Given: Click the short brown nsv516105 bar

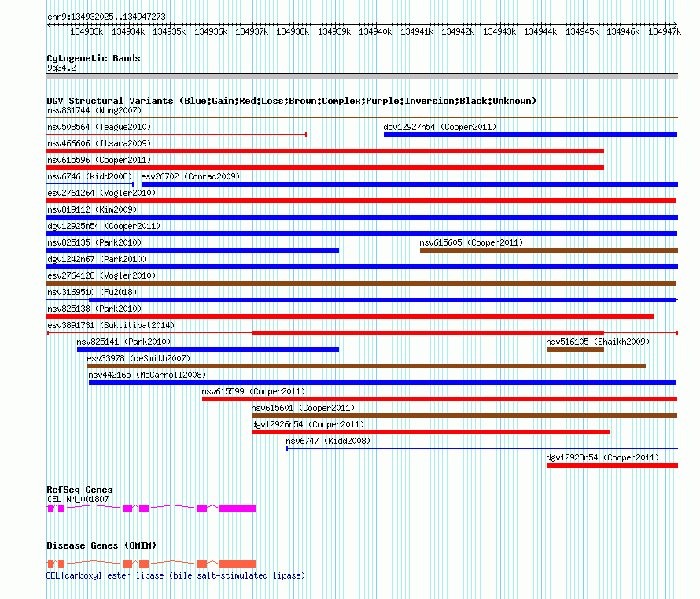Looking at the screenshot, I should pyautogui.click(x=575, y=349).
